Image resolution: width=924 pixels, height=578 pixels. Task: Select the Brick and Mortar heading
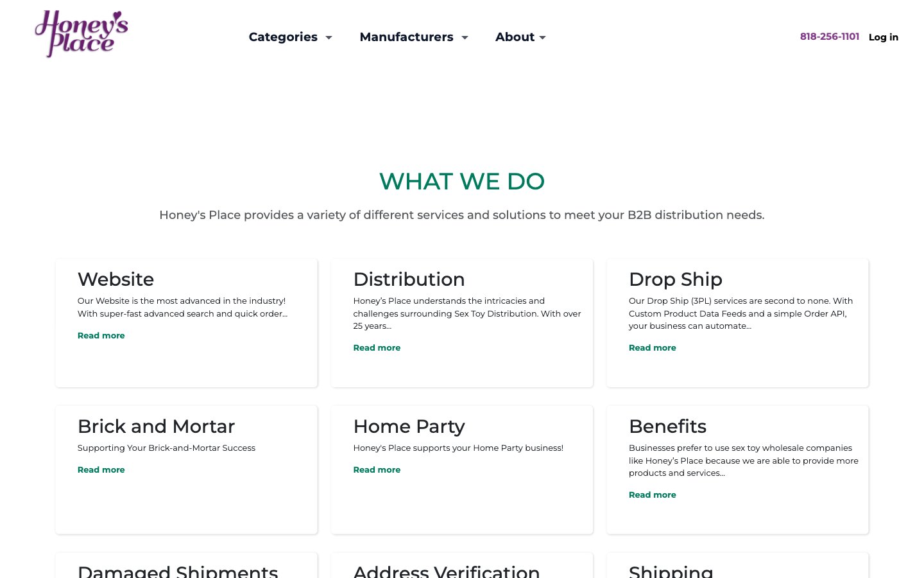(156, 426)
